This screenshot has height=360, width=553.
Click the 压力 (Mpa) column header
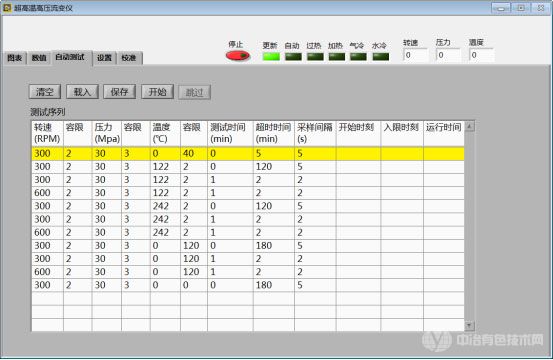point(107,133)
